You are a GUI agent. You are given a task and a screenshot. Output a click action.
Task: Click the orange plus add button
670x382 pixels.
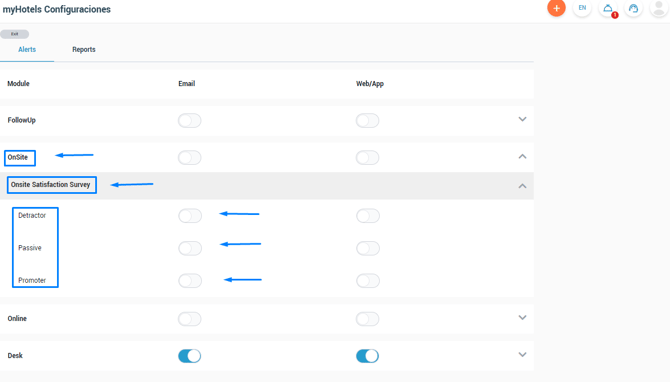pyautogui.click(x=556, y=8)
